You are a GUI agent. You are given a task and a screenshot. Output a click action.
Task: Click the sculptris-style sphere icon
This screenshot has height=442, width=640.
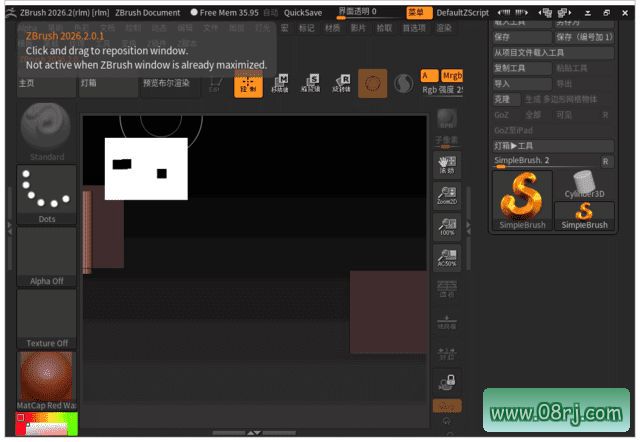point(403,83)
